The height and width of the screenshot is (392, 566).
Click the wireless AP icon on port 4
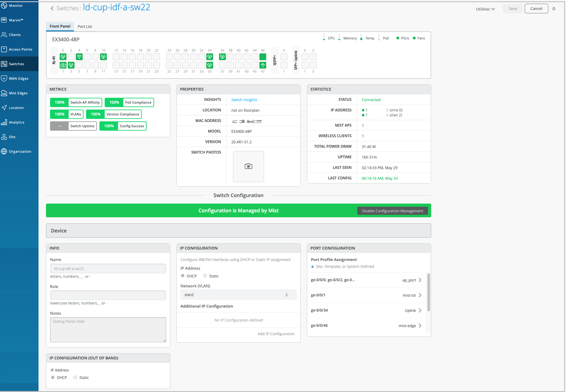click(79, 57)
